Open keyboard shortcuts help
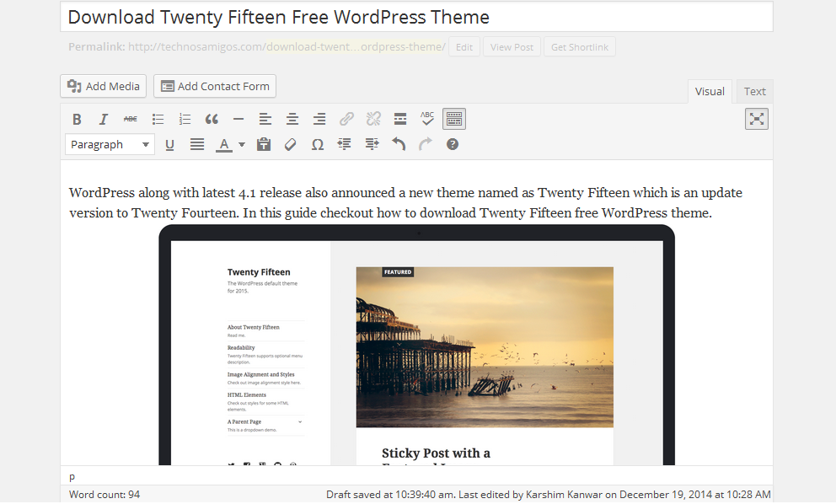Viewport: 836px width, 504px height. point(453,144)
